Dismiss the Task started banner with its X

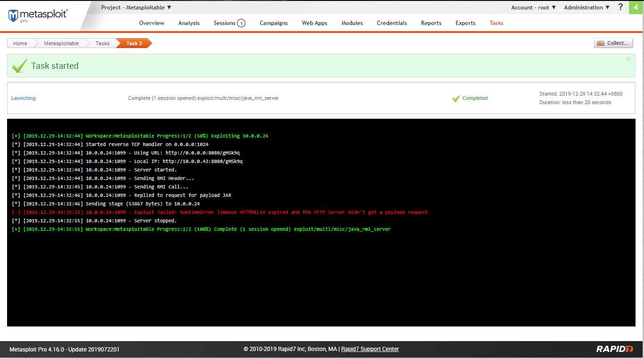click(628, 59)
